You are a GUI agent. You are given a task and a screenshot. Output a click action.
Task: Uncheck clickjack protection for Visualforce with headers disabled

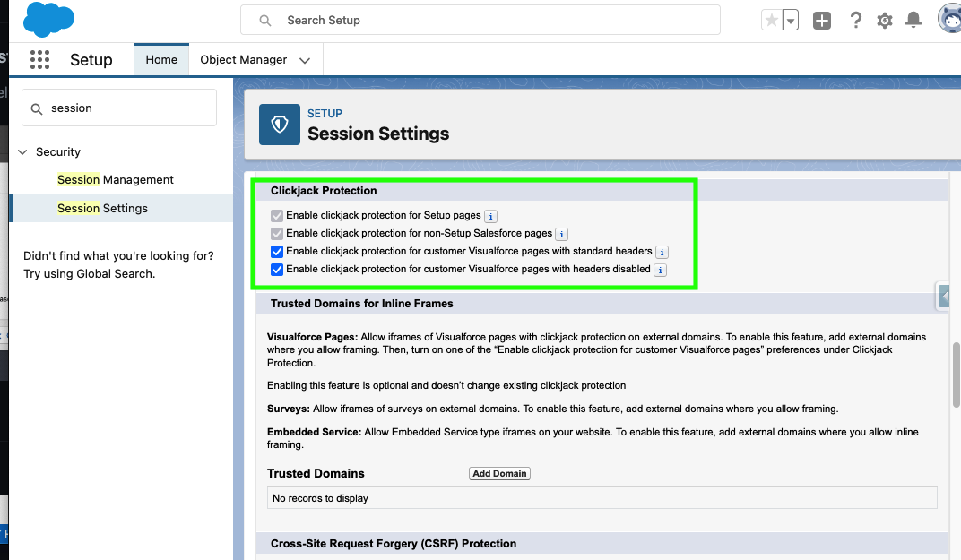pyautogui.click(x=277, y=270)
